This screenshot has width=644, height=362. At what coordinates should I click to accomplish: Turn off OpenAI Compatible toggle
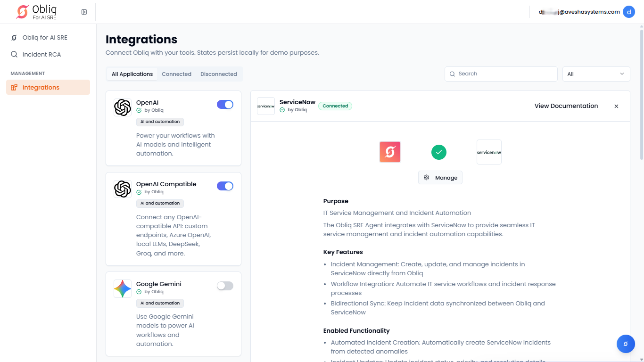(225, 186)
